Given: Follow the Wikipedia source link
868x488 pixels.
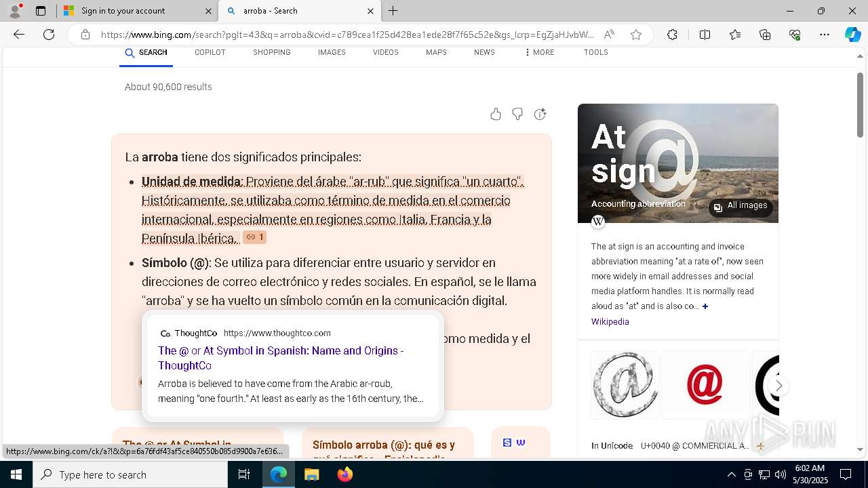Looking at the screenshot, I should tap(610, 322).
